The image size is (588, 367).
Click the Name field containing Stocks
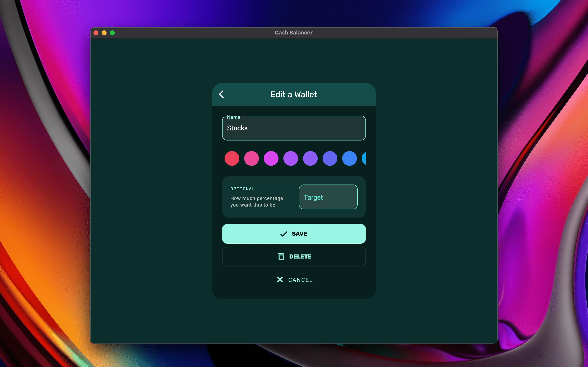[x=294, y=128]
